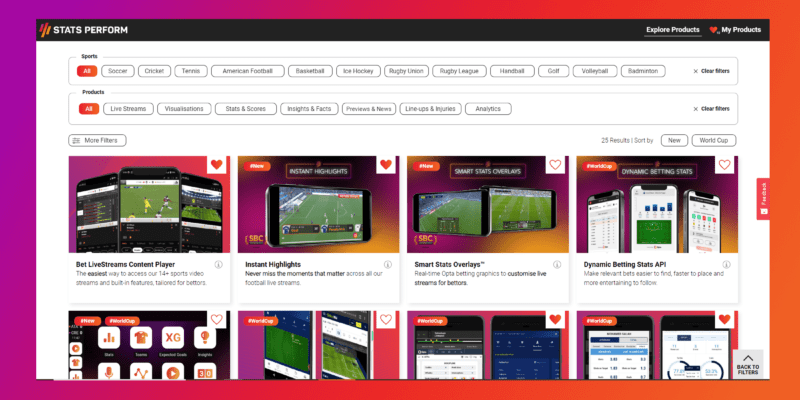Viewport: 800px width, 400px height.
Task: Filter sports by Cricket
Action: 154,71
